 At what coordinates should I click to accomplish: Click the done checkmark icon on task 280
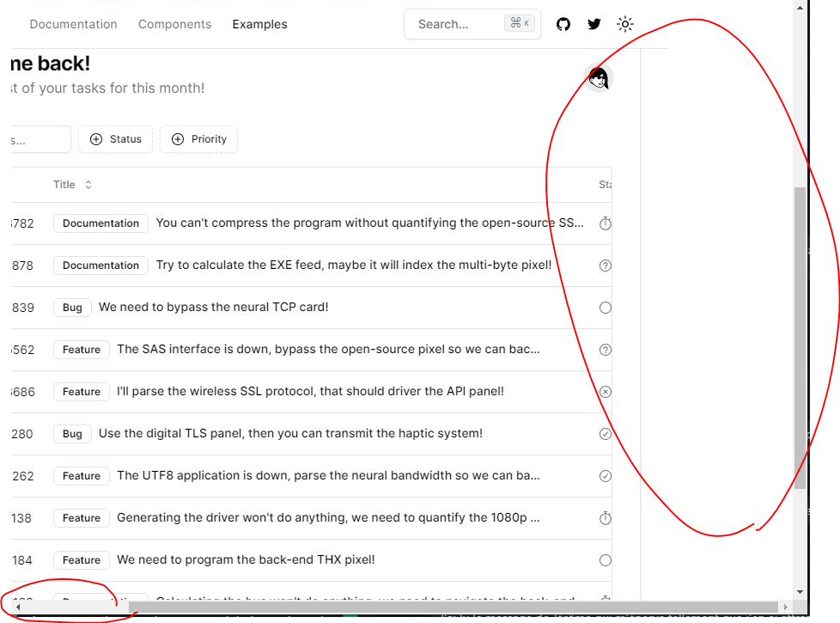click(606, 434)
